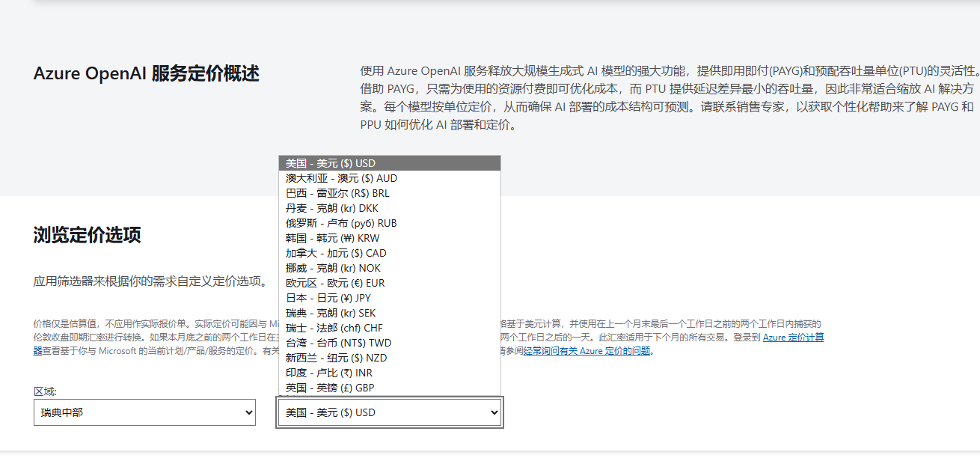980x470 pixels.
Task: Pick 俄罗斯 - 卢布 RUB from list
Action: point(389,223)
